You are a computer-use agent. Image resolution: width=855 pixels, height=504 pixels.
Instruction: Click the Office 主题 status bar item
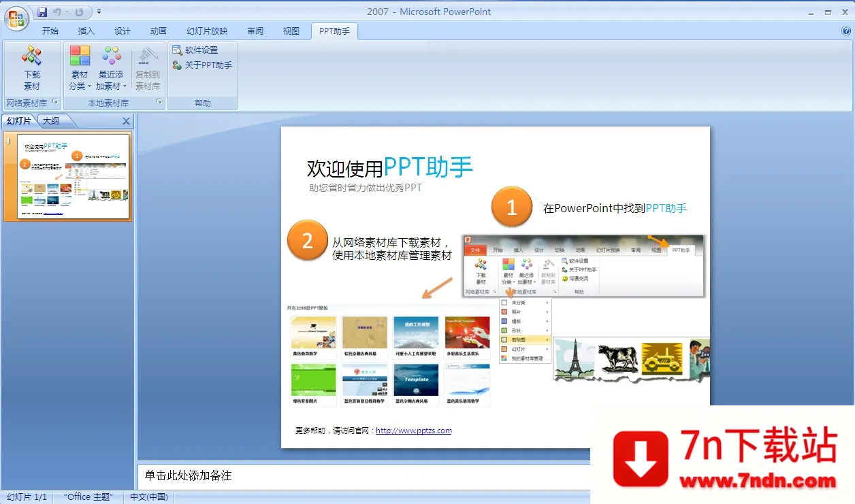87,497
